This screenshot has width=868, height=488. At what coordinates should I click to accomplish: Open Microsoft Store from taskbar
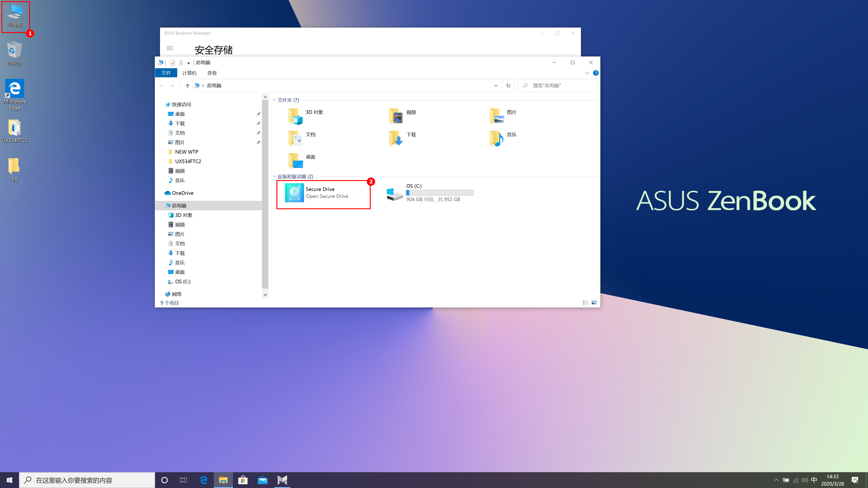(243, 480)
